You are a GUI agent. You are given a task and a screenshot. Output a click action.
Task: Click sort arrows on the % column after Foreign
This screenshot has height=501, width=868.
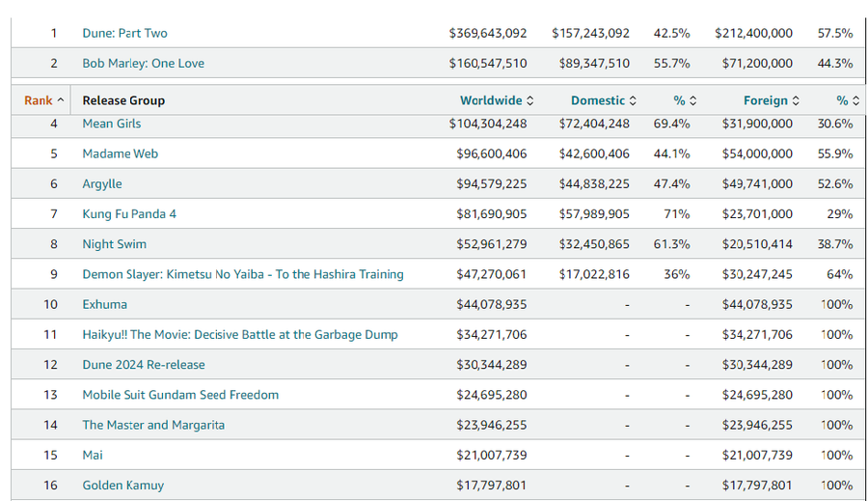tap(855, 100)
